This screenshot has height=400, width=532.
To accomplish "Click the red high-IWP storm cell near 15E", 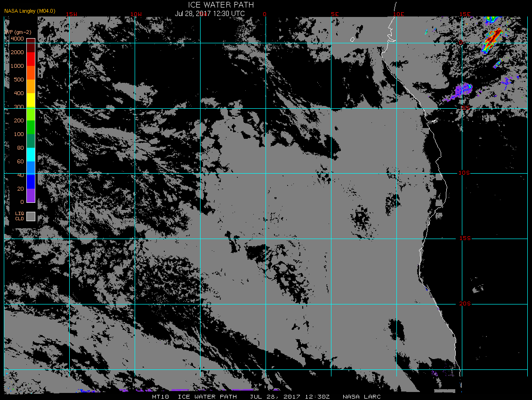I will 492,40.
